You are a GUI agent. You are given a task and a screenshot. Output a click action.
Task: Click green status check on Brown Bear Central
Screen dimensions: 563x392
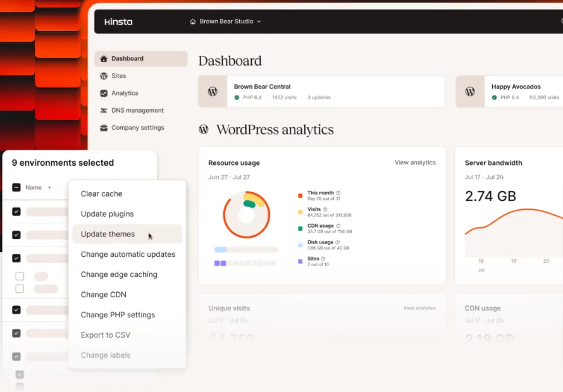(237, 97)
